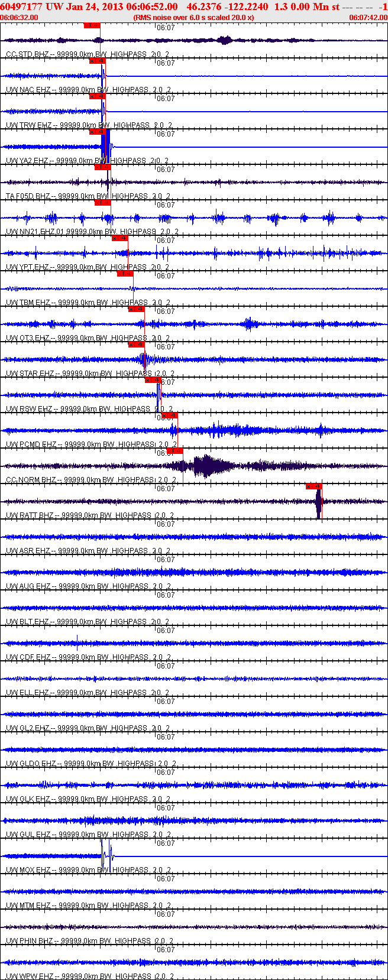Select the red pick flag on UW.RSW trace
The height and width of the screenshot is (980, 388).
(153, 379)
